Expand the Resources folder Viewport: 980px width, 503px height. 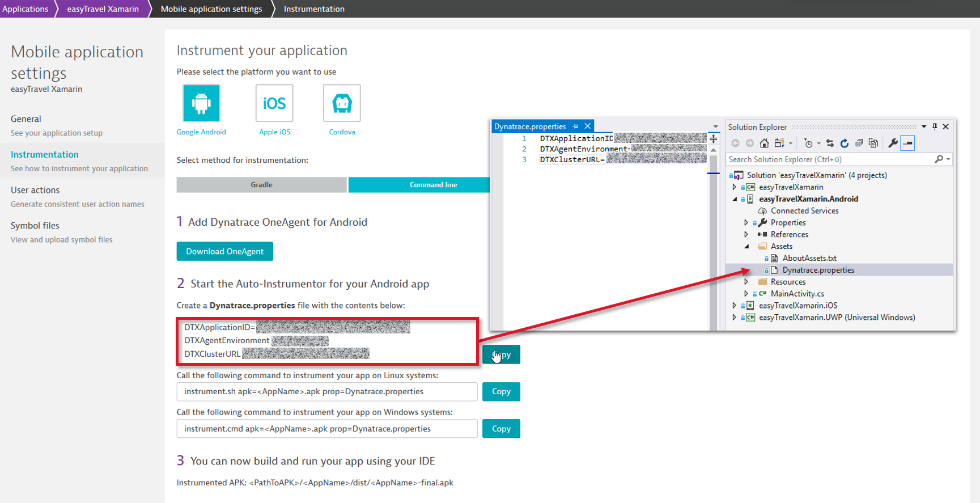746,282
